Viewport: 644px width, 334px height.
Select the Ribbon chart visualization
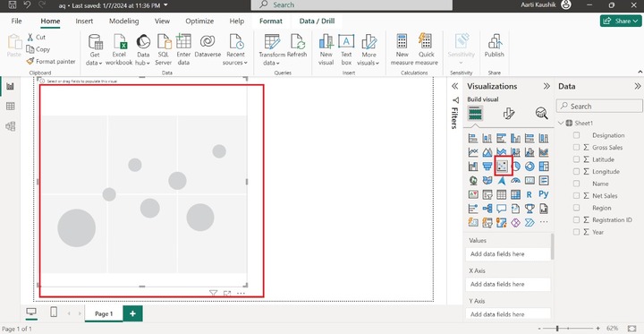[544, 152]
